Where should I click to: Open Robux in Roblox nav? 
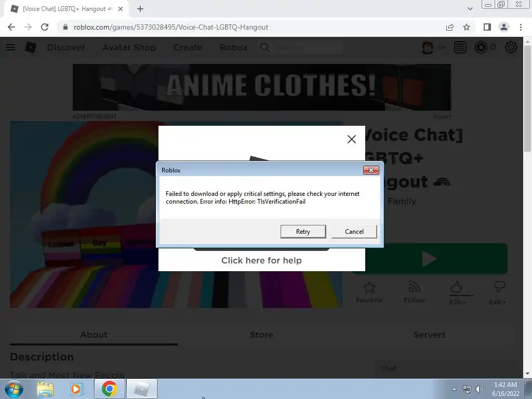pyautogui.click(x=233, y=47)
